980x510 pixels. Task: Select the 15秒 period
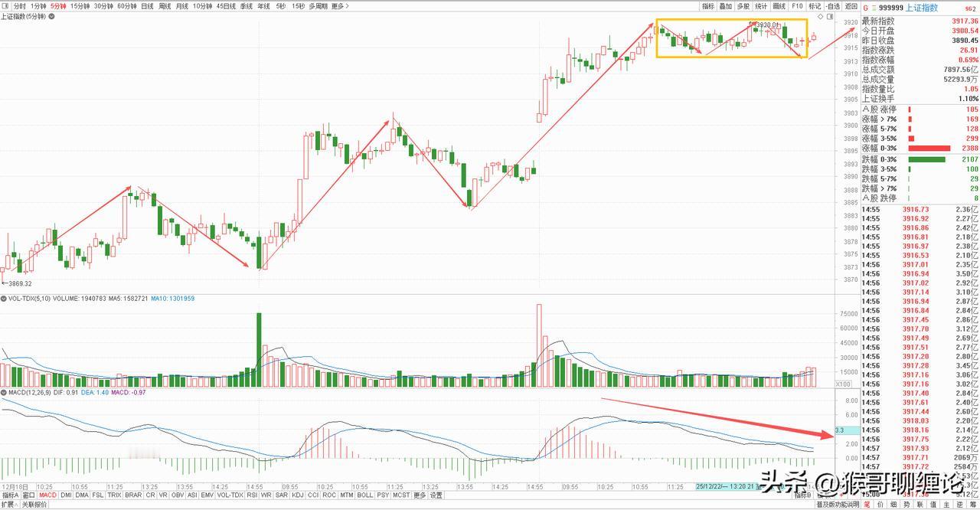pyautogui.click(x=299, y=6)
